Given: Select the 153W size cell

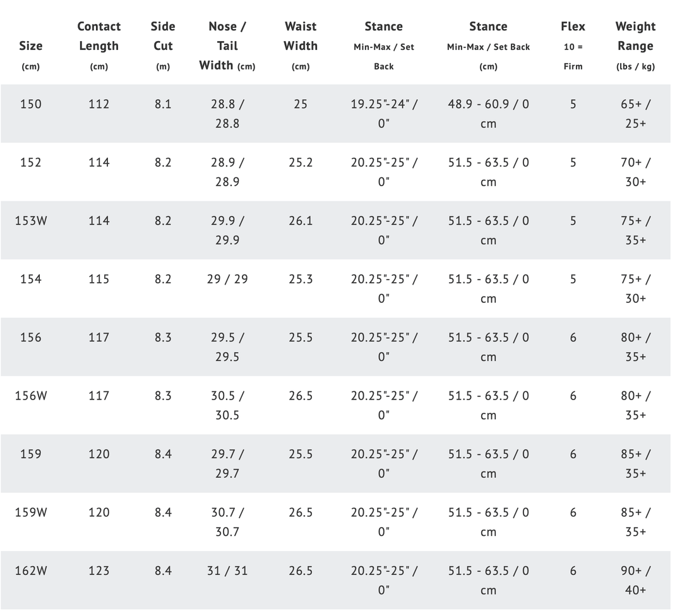Looking at the screenshot, I should (x=30, y=221).
